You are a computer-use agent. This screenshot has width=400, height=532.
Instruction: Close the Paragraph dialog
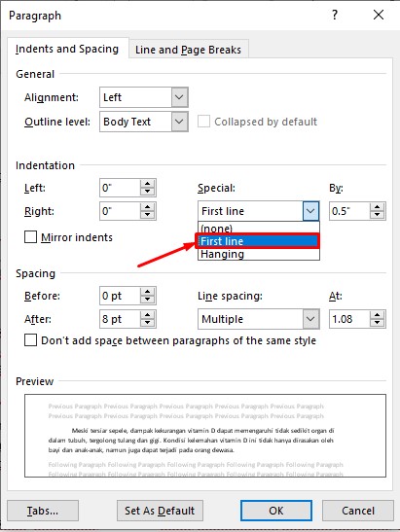click(x=379, y=15)
